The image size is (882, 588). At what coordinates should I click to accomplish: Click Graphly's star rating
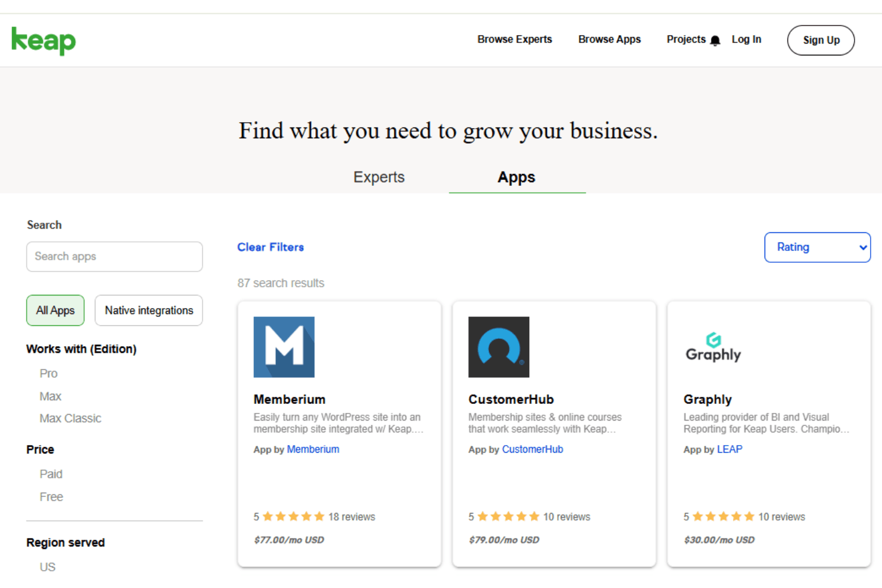point(723,517)
